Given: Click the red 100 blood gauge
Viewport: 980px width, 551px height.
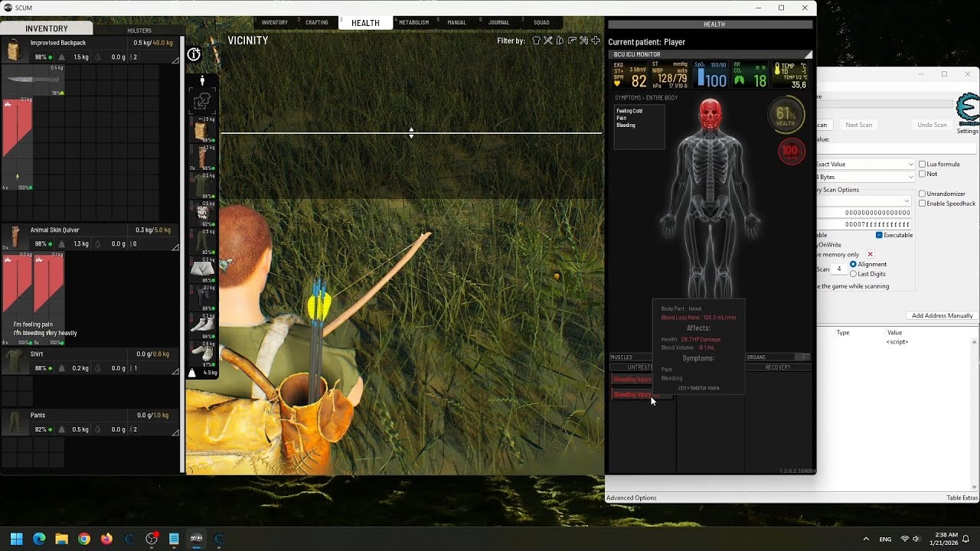Looking at the screenshot, I should [790, 151].
